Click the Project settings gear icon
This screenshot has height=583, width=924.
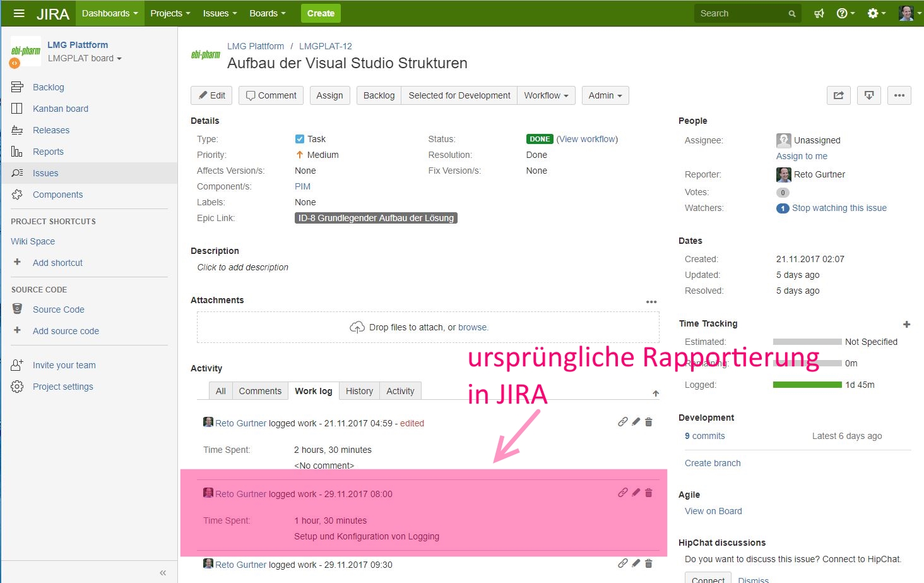[17, 387]
